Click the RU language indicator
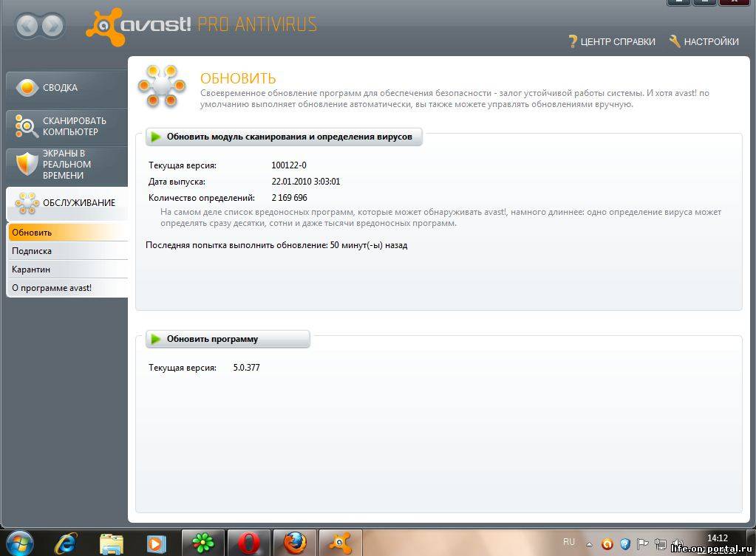 click(569, 541)
